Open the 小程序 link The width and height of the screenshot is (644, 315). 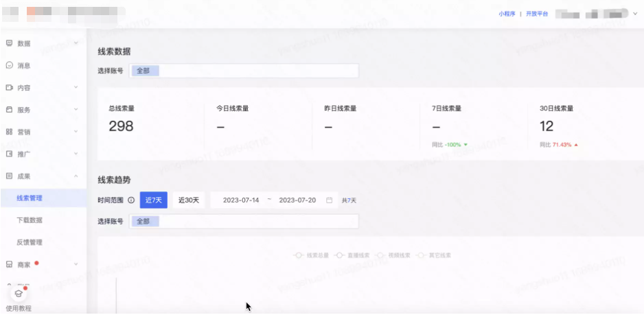coord(507,14)
